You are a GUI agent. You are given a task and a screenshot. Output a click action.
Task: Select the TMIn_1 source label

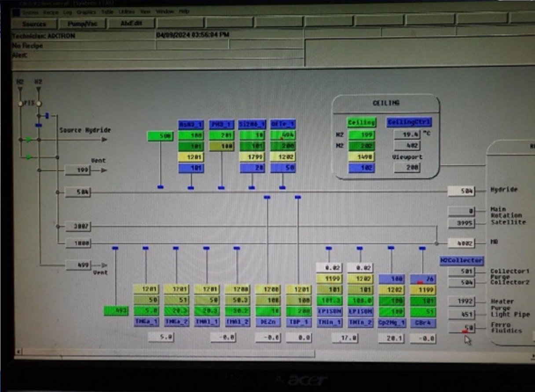329,322
